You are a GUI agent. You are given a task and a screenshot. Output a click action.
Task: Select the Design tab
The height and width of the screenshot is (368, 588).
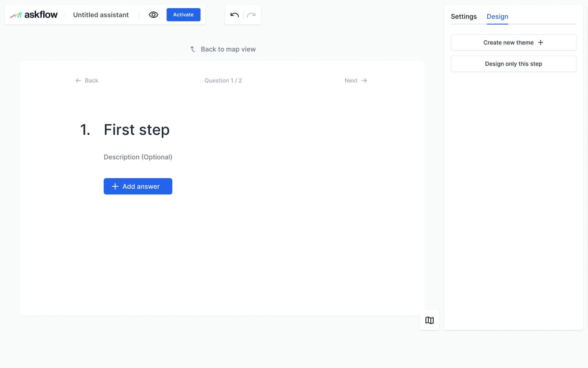point(497,16)
